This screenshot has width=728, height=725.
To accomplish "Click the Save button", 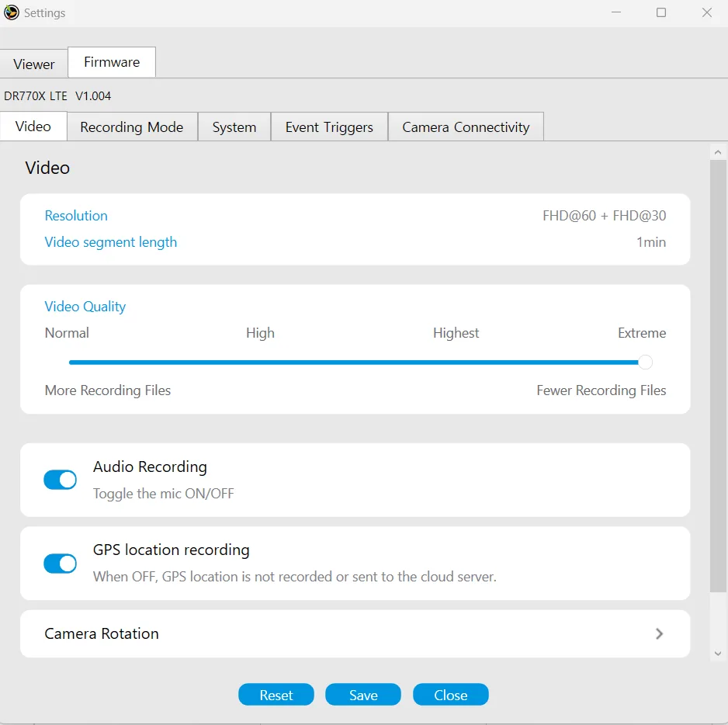I will (x=363, y=695).
